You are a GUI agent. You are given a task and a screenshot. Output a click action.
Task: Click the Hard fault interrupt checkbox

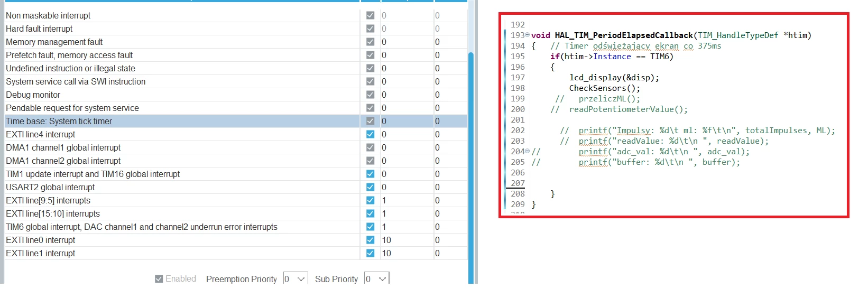coord(370,29)
